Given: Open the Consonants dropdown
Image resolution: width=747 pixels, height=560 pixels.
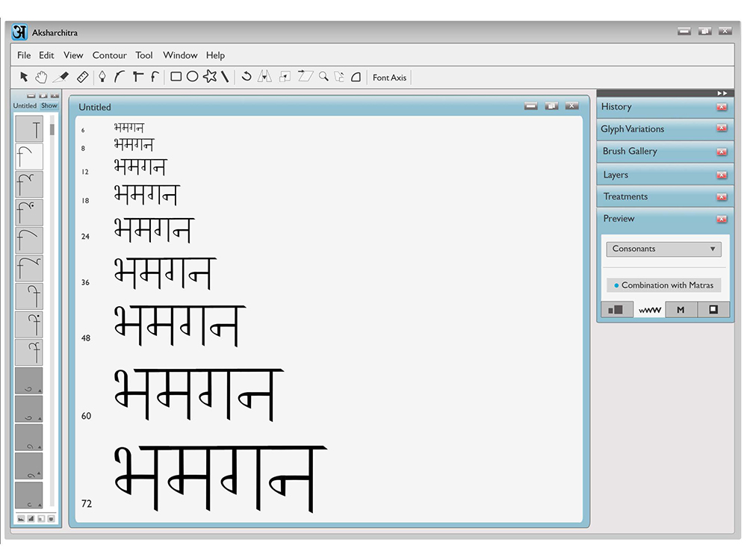Looking at the screenshot, I should click(x=663, y=249).
